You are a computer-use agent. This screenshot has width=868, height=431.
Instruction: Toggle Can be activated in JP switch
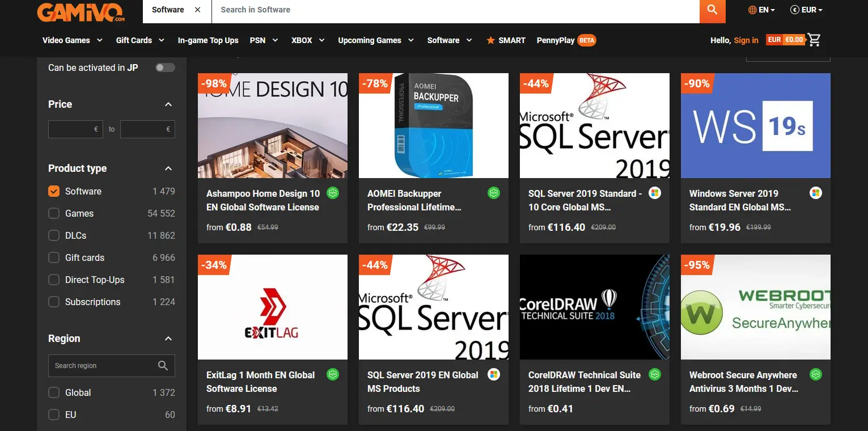pyautogui.click(x=165, y=67)
